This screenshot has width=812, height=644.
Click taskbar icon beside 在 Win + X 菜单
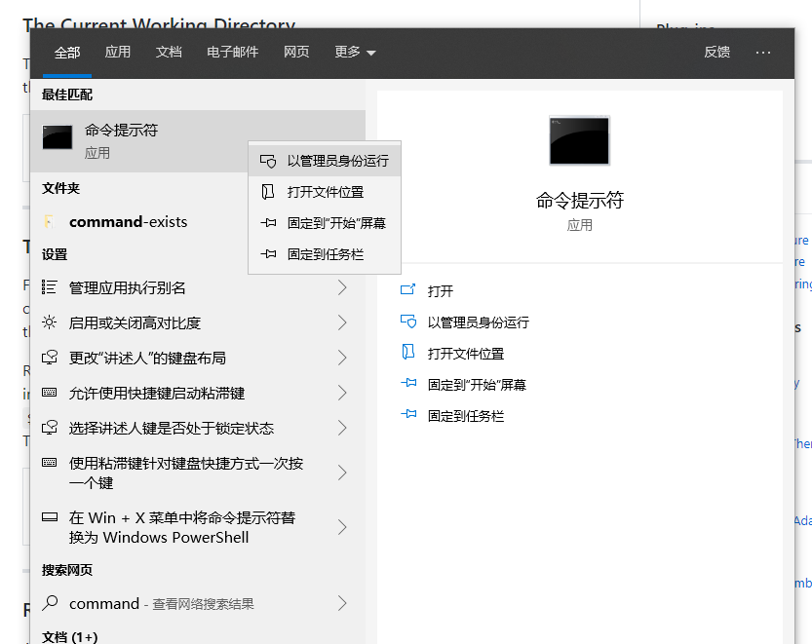pyautogui.click(x=49, y=516)
